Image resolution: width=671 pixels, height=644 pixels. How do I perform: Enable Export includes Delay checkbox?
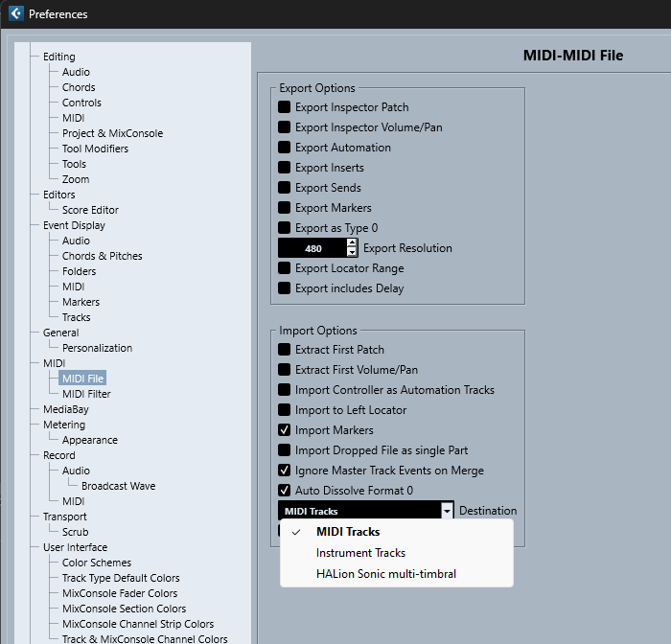[x=284, y=288]
